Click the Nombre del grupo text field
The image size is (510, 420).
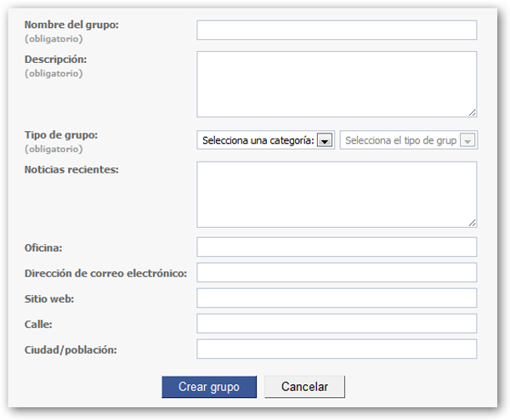(x=337, y=31)
